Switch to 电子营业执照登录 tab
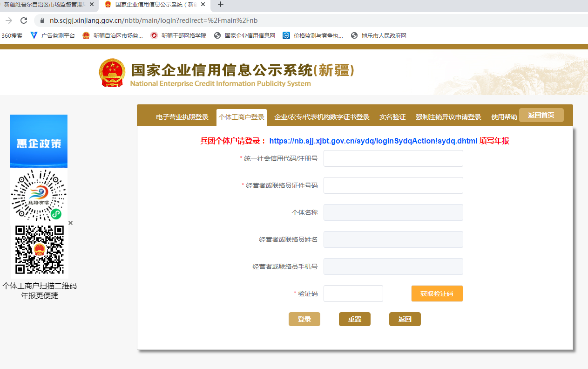Screen dimensions: 588x369 182,117
